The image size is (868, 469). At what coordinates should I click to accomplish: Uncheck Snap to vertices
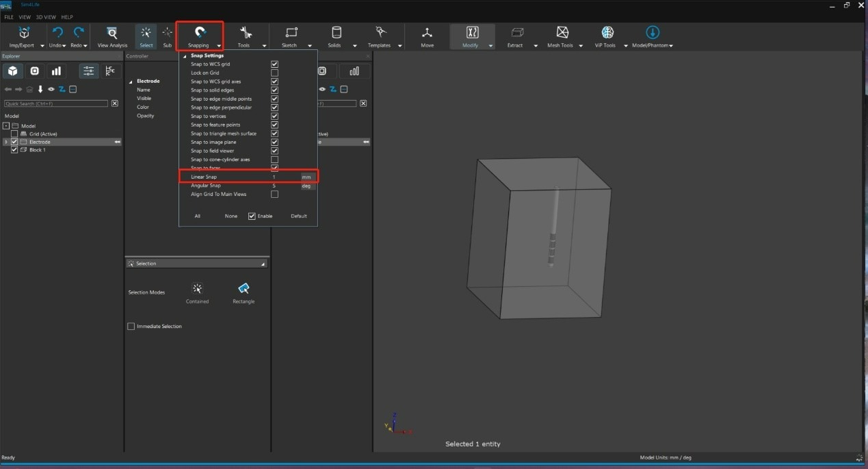274,116
